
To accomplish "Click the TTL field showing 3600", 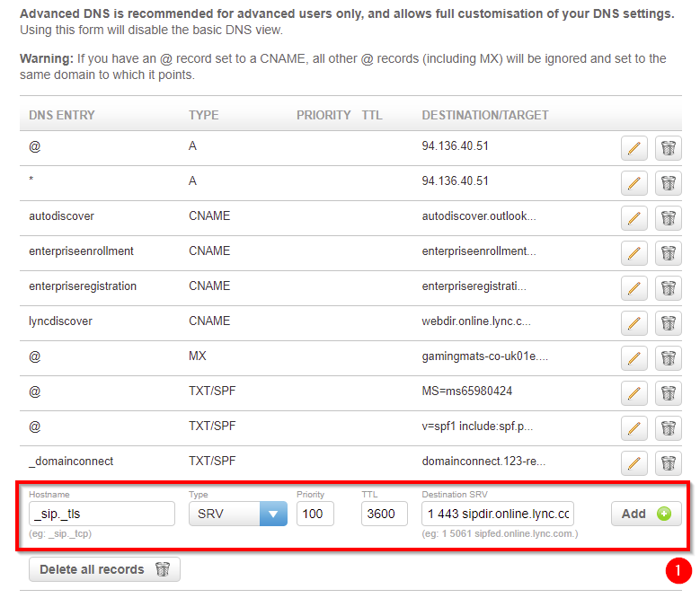I will 385,514.
